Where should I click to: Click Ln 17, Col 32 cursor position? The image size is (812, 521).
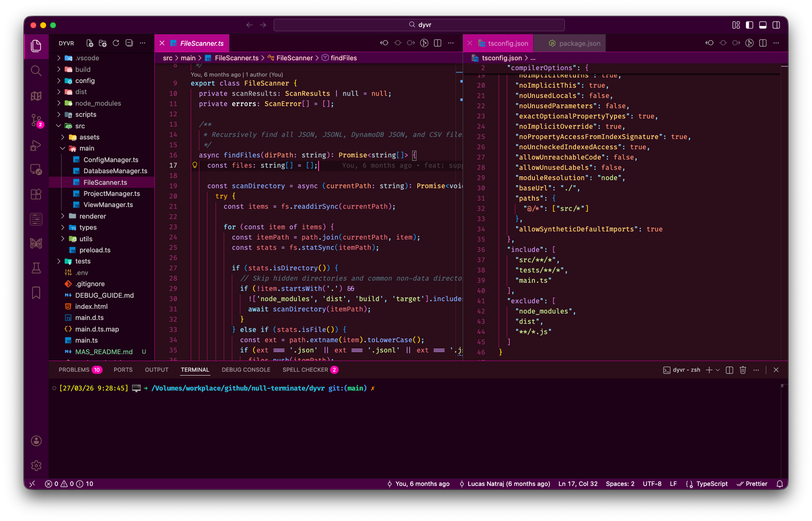578,484
